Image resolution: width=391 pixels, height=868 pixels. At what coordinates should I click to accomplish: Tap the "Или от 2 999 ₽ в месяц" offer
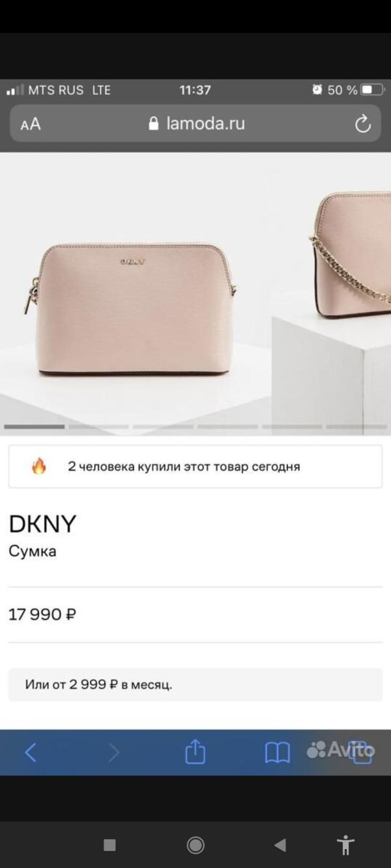pyautogui.click(x=195, y=685)
